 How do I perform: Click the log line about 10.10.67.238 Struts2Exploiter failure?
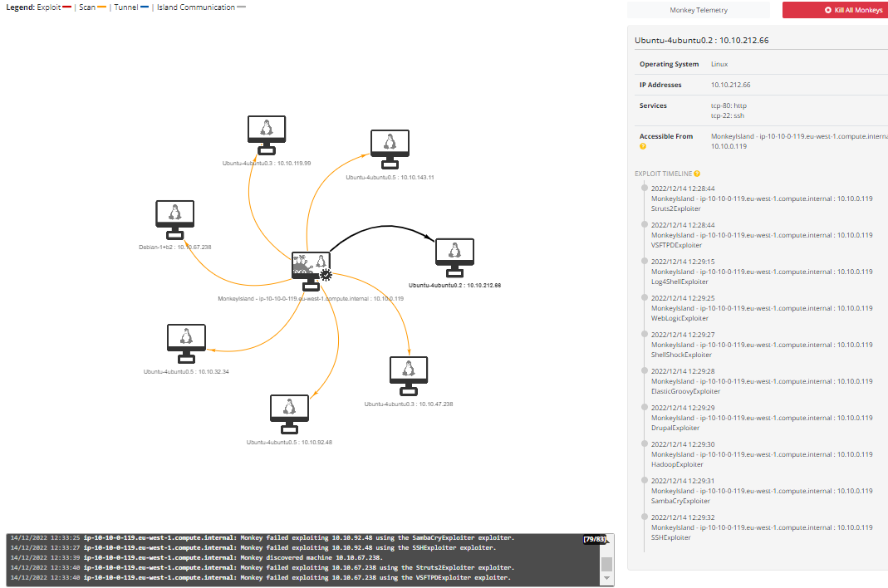[262, 567]
